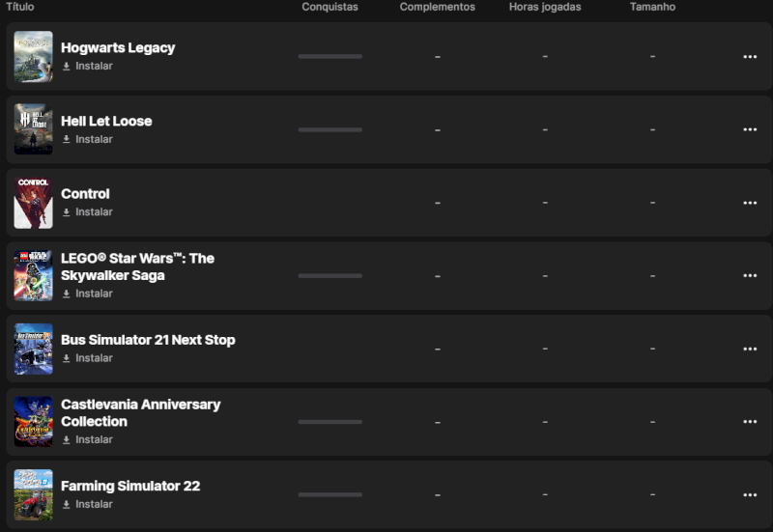Install Castlevania Anniversary Collection
The image size is (773, 532).
click(x=94, y=439)
